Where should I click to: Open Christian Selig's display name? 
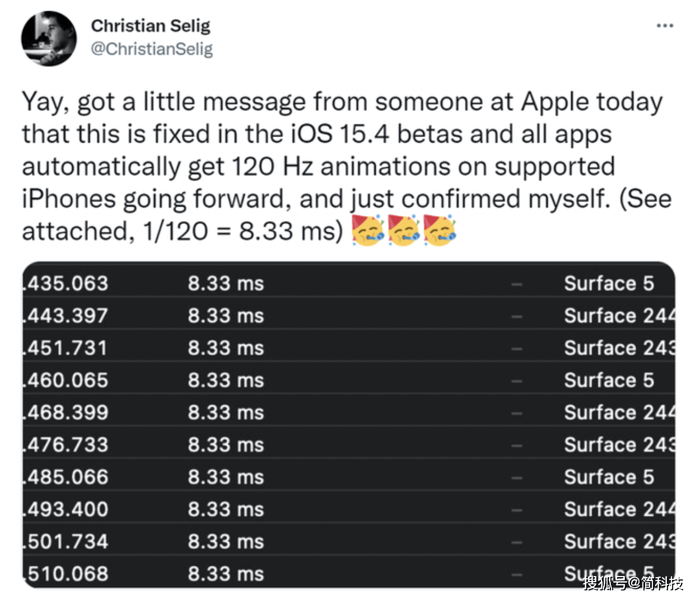coord(151,25)
